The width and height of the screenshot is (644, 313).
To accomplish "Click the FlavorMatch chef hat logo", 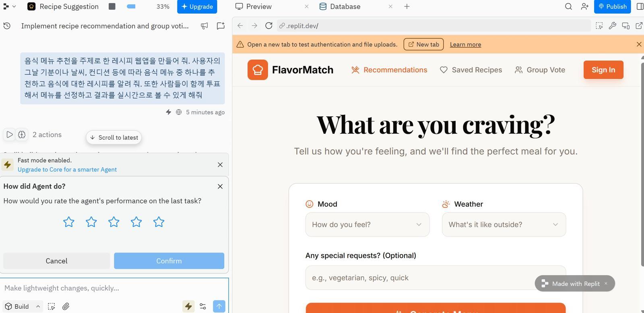I will [x=258, y=70].
